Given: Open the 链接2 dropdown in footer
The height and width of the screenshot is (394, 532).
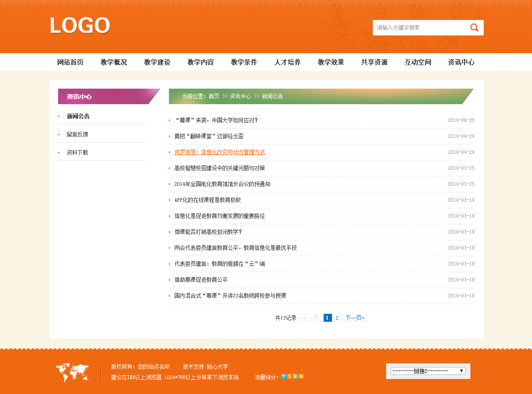Looking at the screenshot, I should [428, 371].
